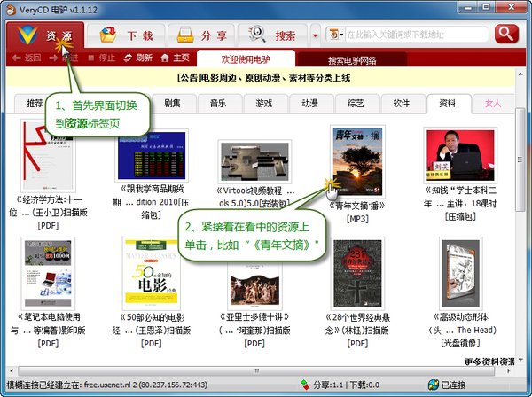Click the 《青年文摘·播》[MP3] title link
Screen dimensions: 532x397
357,212
